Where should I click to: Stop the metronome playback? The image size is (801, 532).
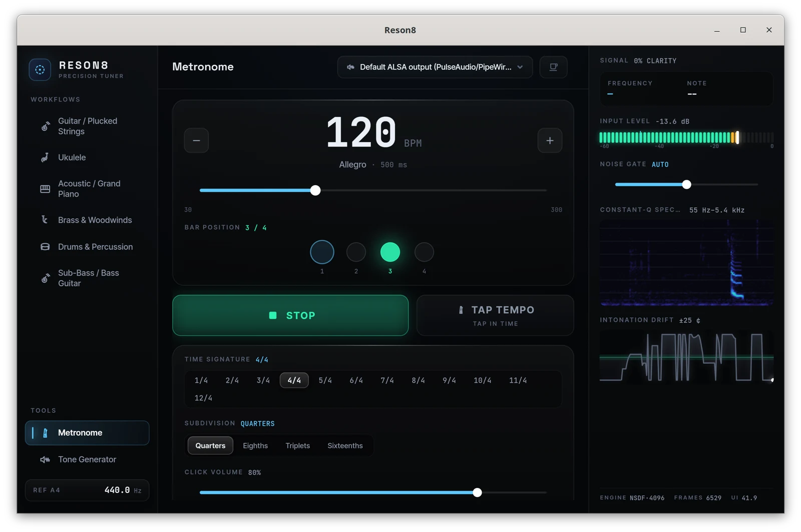[290, 315]
